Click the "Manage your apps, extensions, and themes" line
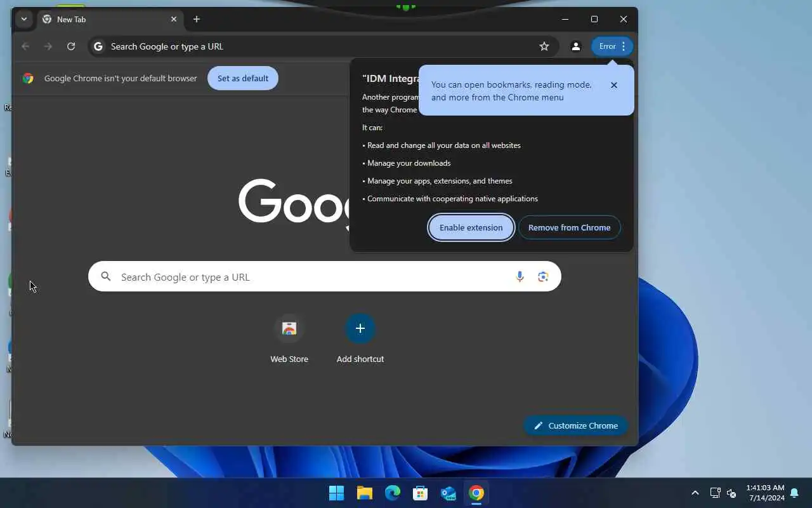The image size is (812, 508). (x=440, y=181)
